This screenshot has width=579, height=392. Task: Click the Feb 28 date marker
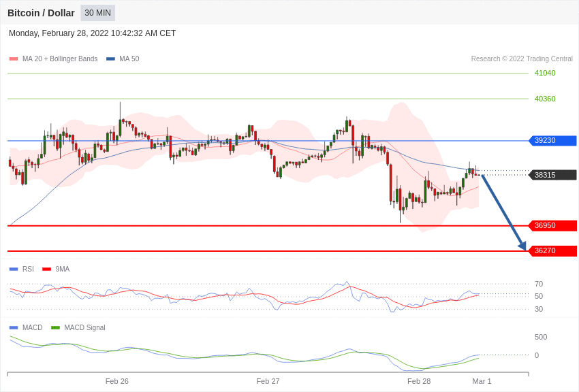(x=419, y=381)
